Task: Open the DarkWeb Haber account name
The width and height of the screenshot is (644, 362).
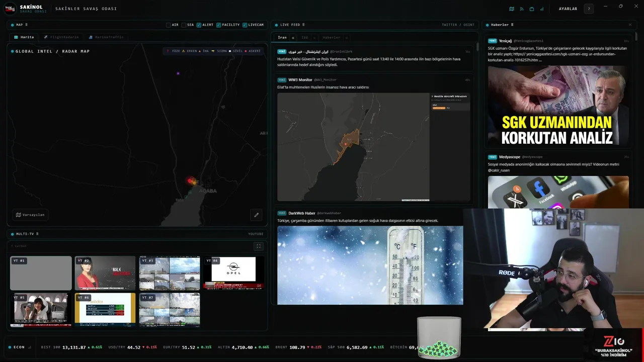Action: point(302,213)
